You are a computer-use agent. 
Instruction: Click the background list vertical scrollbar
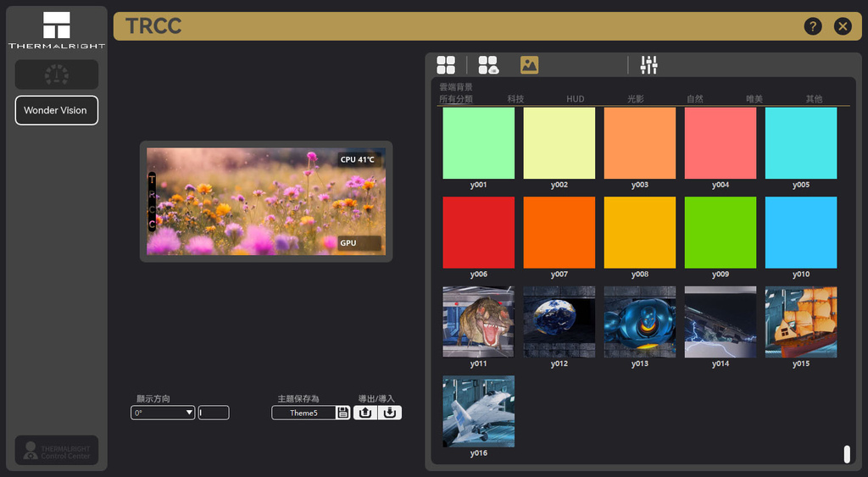tap(846, 454)
